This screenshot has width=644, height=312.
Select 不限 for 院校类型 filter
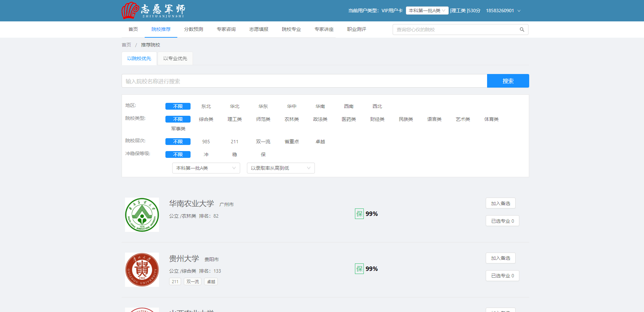[x=178, y=119]
